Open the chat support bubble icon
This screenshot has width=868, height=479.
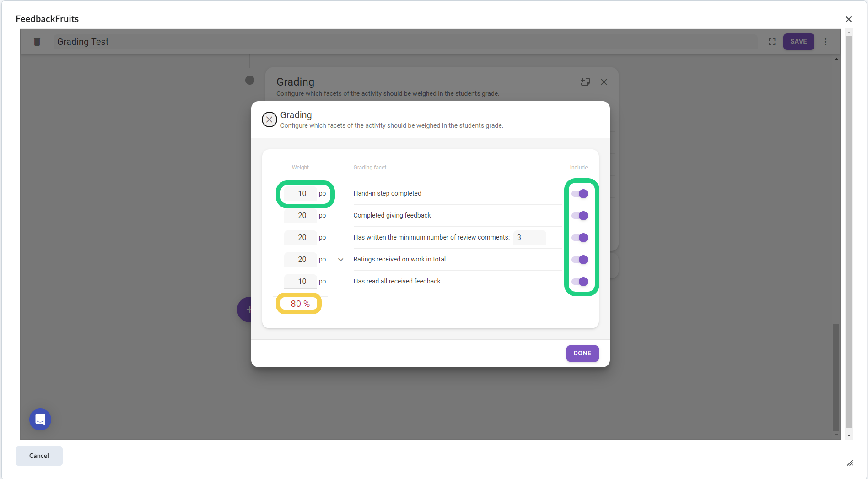40,419
